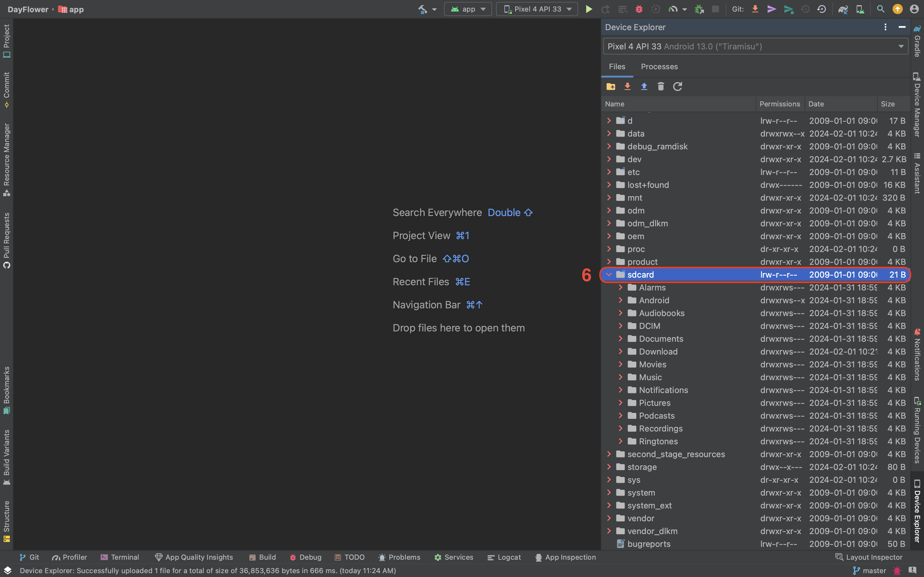Viewport: 924px width, 577px height.
Task: Open the Terminal tool window button
Action: [x=120, y=557]
